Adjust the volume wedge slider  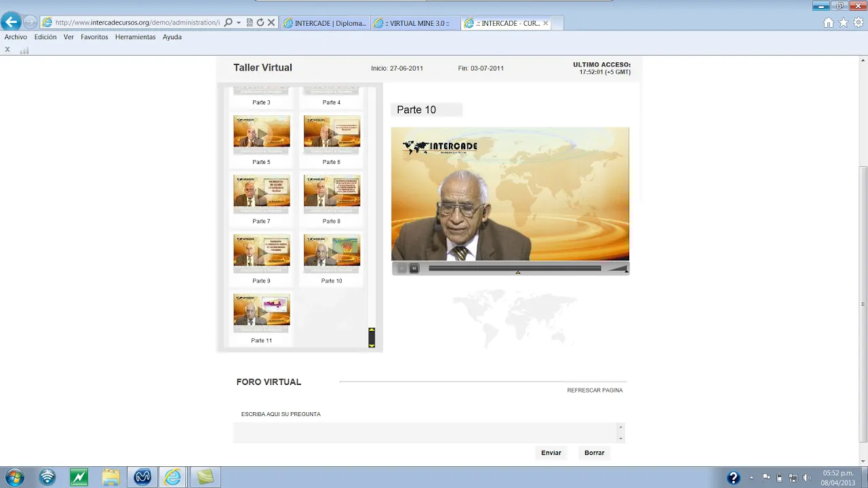[x=618, y=268]
